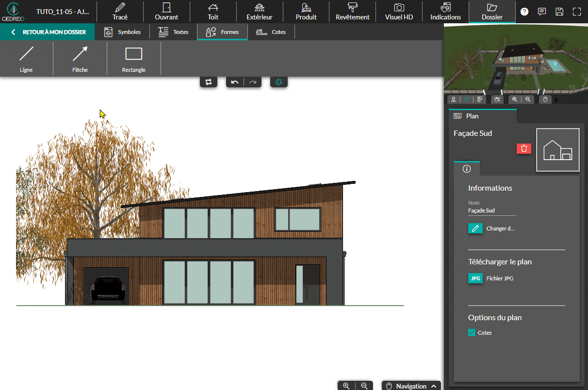
Task: Expand the Navigation panel chevron
Action: click(x=434, y=386)
